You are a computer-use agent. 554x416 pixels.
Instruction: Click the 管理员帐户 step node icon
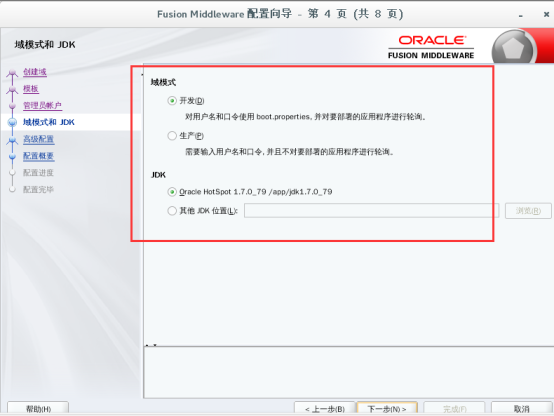point(12,106)
